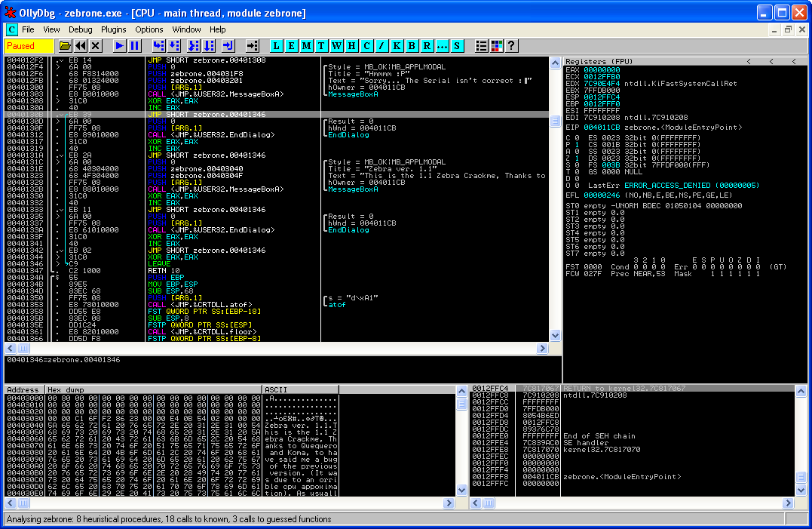
Task: Select the EDX register value 7C90E4F4
Action: click(602, 84)
